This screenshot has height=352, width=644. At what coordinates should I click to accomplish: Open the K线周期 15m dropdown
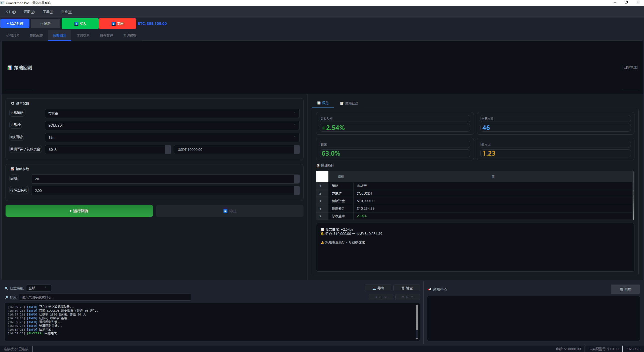pos(172,137)
